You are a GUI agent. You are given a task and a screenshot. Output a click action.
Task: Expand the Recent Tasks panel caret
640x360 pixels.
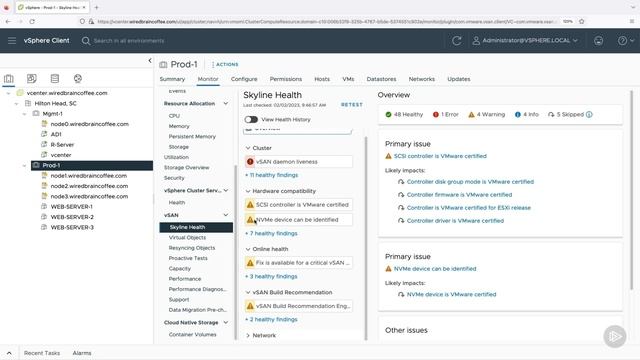[9, 353]
